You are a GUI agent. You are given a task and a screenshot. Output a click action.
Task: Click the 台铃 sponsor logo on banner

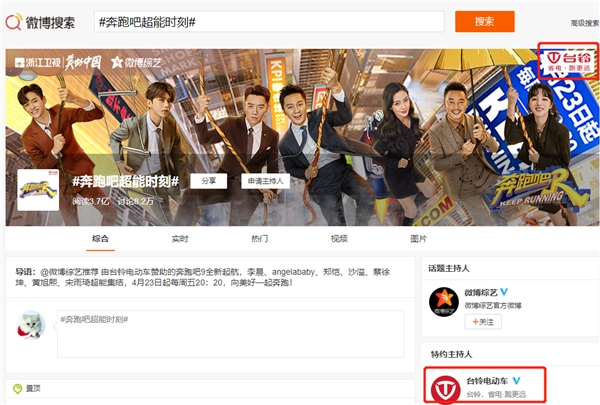(568, 61)
